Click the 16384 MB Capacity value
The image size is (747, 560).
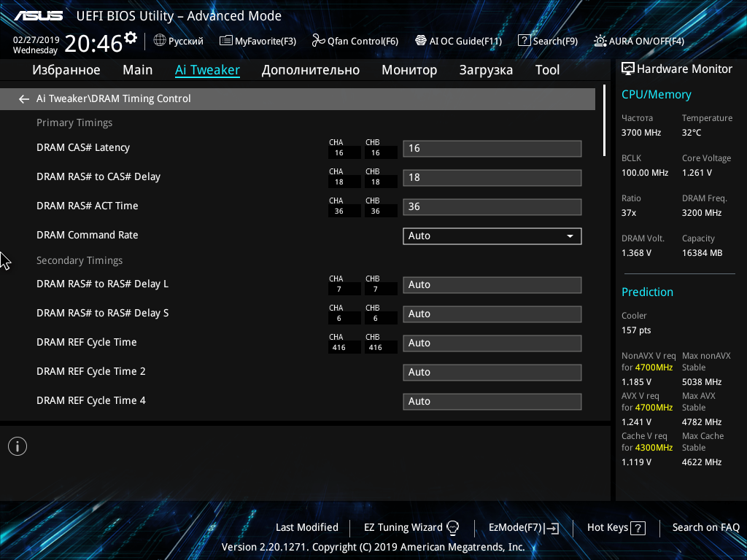click(702, 253)
